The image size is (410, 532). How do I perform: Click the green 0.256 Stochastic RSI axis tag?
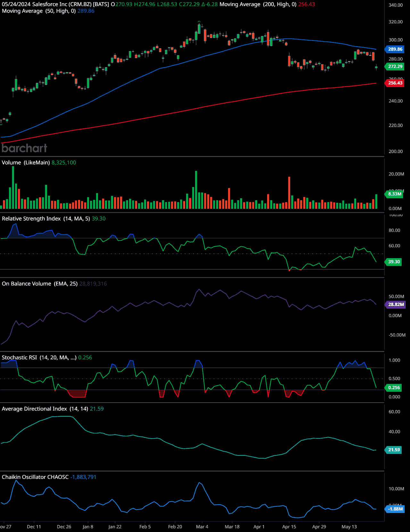point(394,388)
